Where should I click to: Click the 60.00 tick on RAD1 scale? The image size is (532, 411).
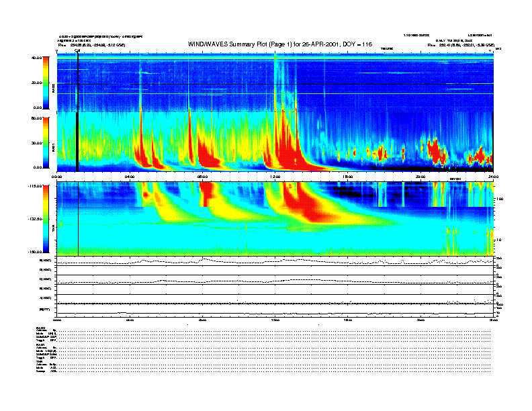(36, 118)
